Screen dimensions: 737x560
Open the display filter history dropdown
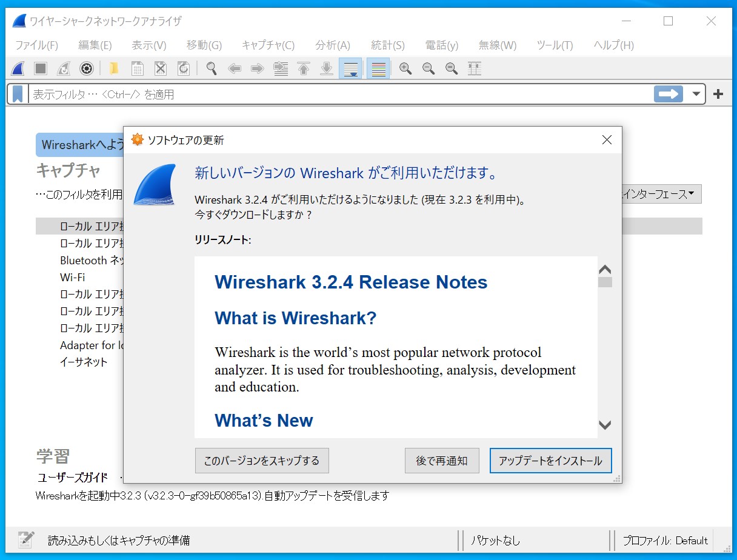coord(696,93)
